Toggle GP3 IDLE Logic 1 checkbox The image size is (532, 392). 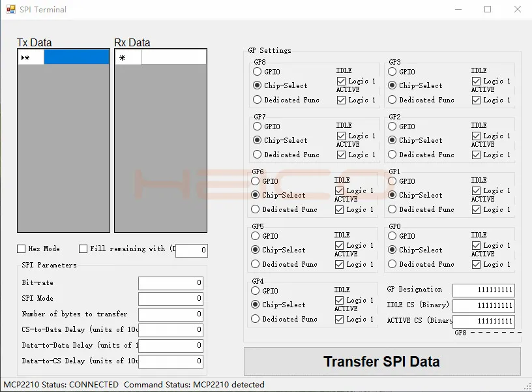476,81
